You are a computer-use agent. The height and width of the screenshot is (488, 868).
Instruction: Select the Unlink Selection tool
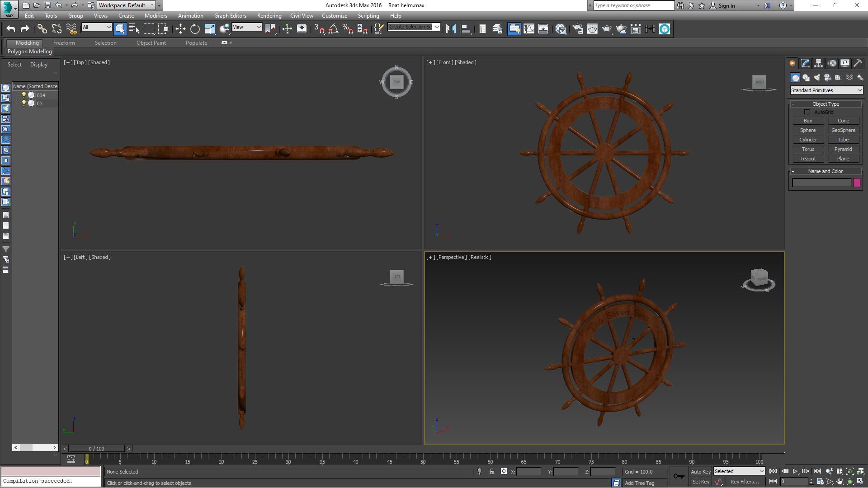point(57,29)
